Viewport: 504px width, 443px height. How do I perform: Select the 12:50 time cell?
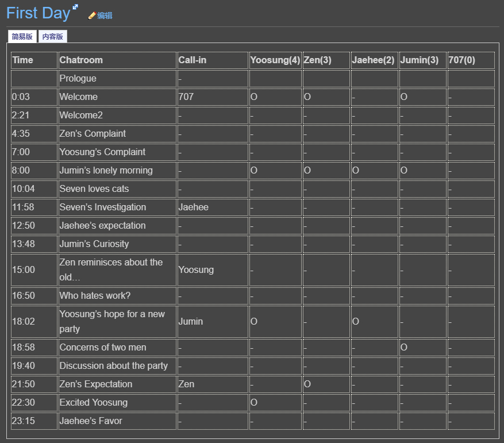tap(34, 225)
